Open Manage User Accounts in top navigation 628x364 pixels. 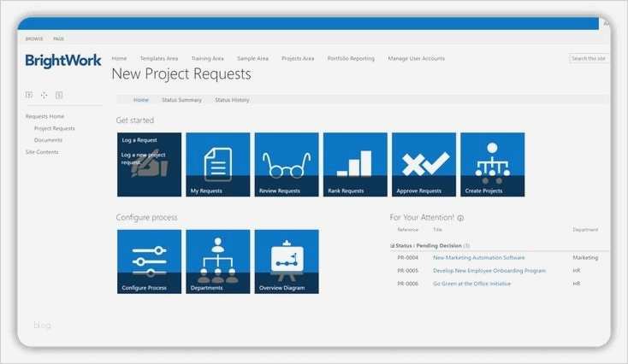click(416, 58)
